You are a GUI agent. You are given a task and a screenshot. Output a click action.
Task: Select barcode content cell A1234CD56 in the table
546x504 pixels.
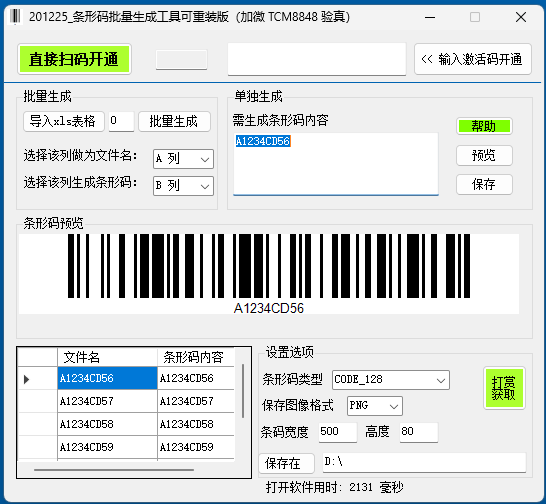(196, 378)
